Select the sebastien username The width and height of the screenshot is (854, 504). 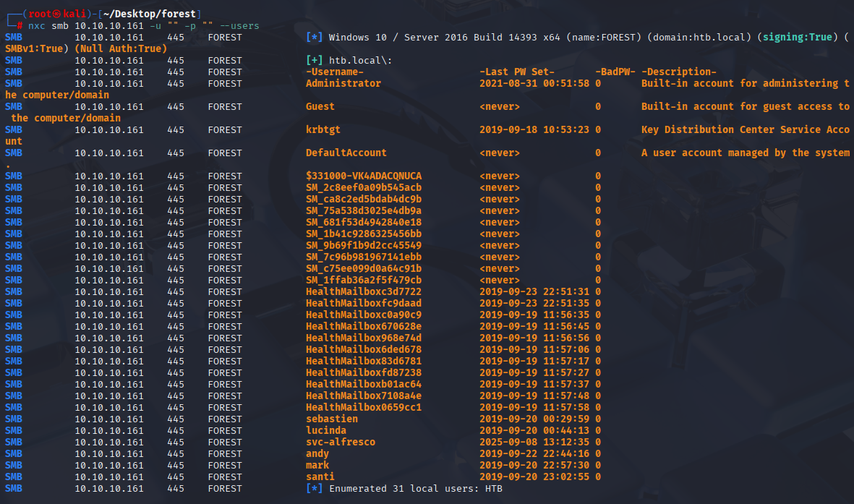tap(332, 419)
